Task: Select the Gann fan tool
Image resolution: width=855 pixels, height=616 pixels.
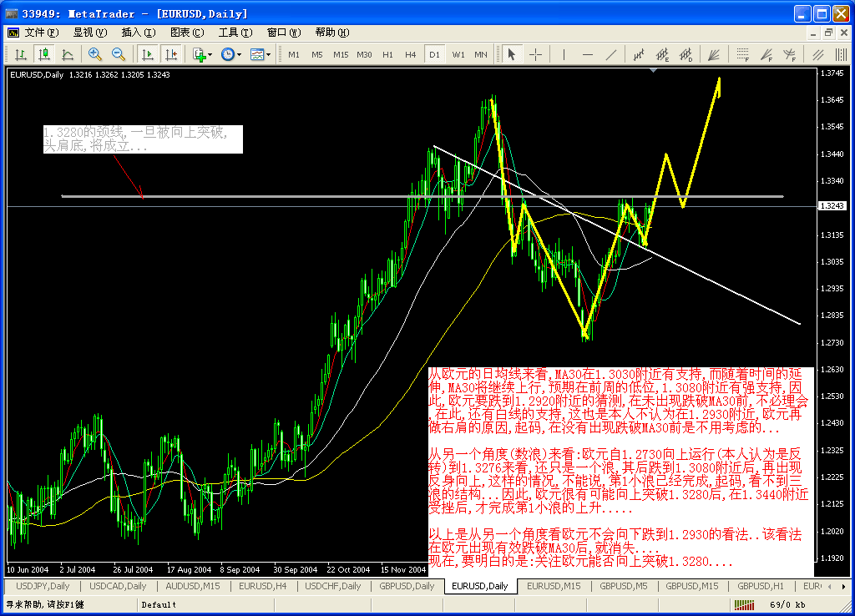Action: click(713, 54)
